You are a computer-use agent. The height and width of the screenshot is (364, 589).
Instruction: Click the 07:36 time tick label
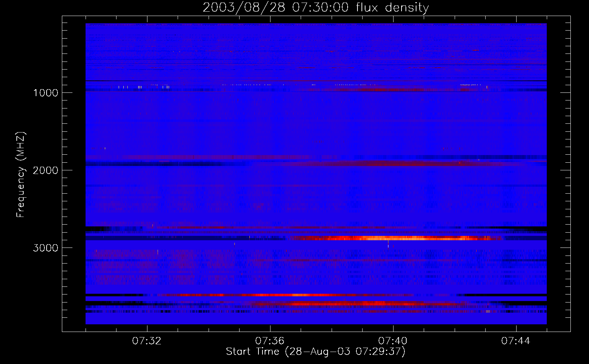tap(270, 341)
